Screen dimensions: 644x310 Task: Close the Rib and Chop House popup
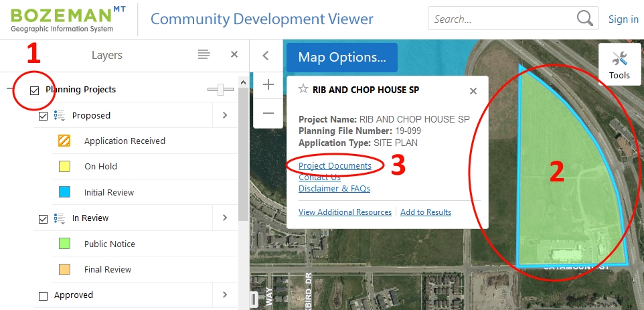click(x=473, y=90)
